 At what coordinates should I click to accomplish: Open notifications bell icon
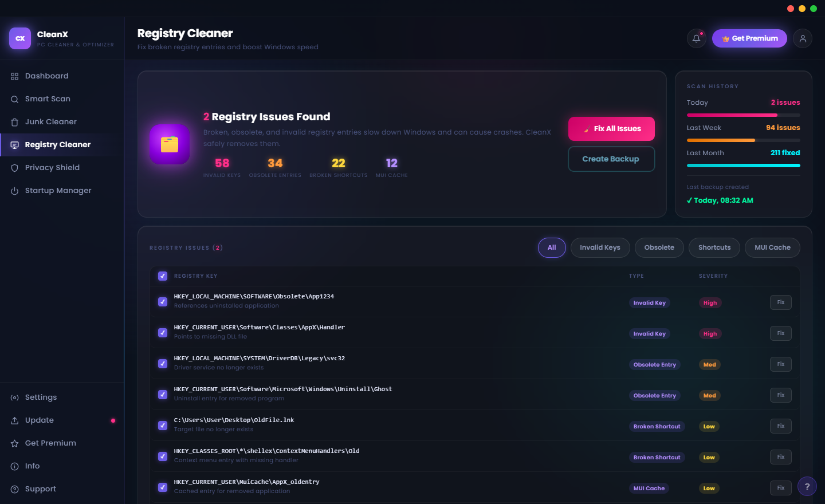coord(697,38)
